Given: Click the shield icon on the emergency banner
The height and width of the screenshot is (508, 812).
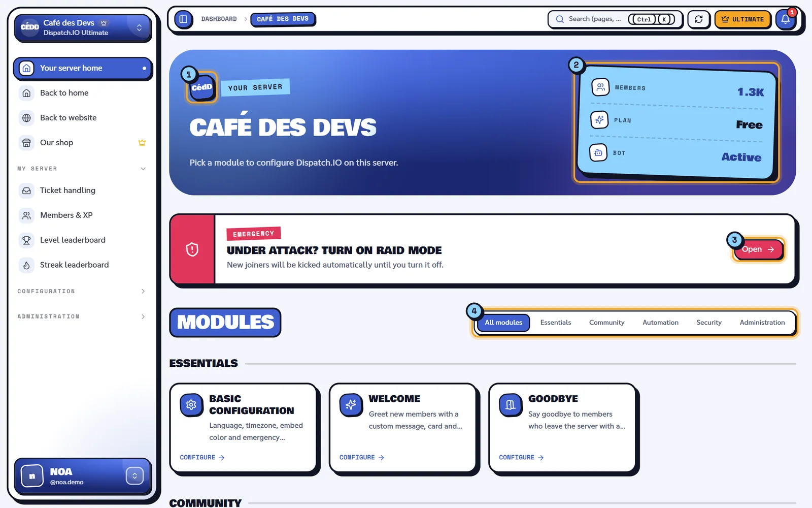Looking at the screenshot, I should click(192, 249).
